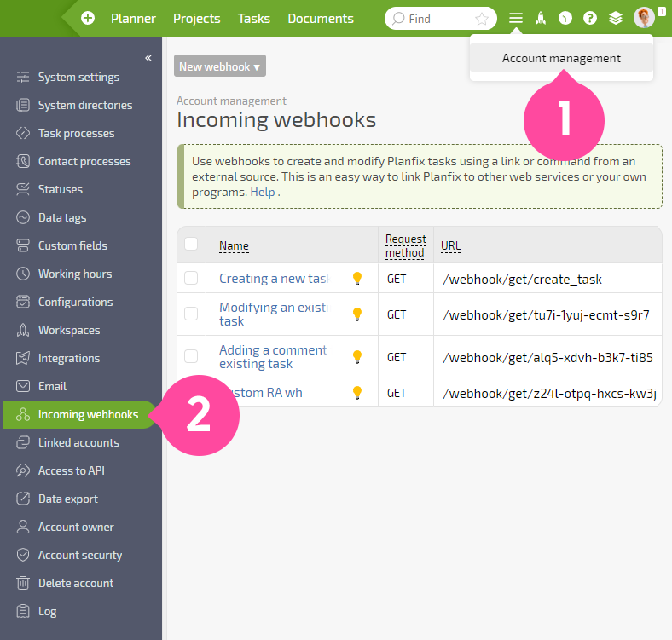Click the Log clipboard icon
This screenshot has width=672, height=640.
23,611
